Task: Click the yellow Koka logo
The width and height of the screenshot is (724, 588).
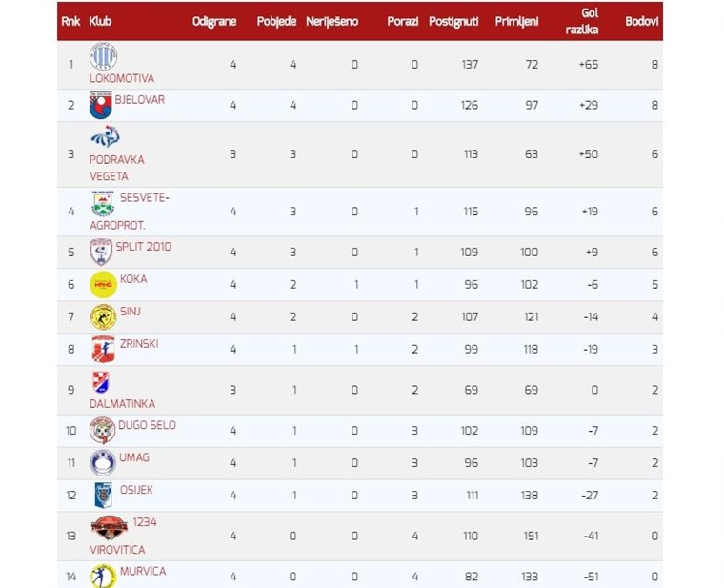Action: [103, 285]
